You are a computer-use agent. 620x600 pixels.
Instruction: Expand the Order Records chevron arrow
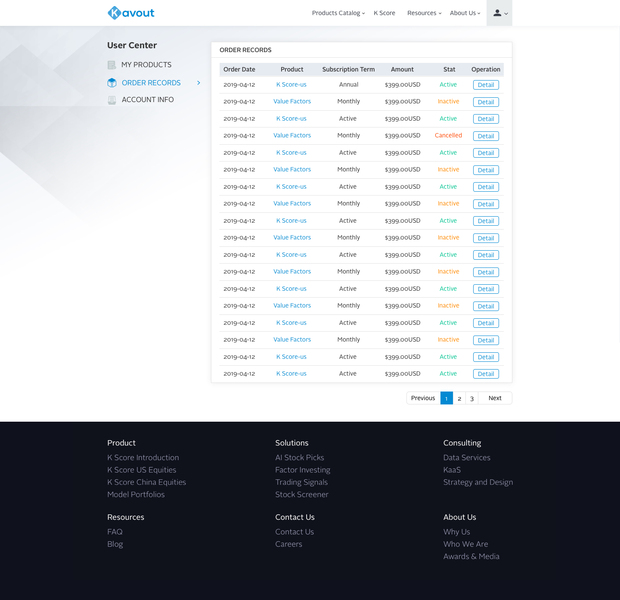click(x=198, y=83)
